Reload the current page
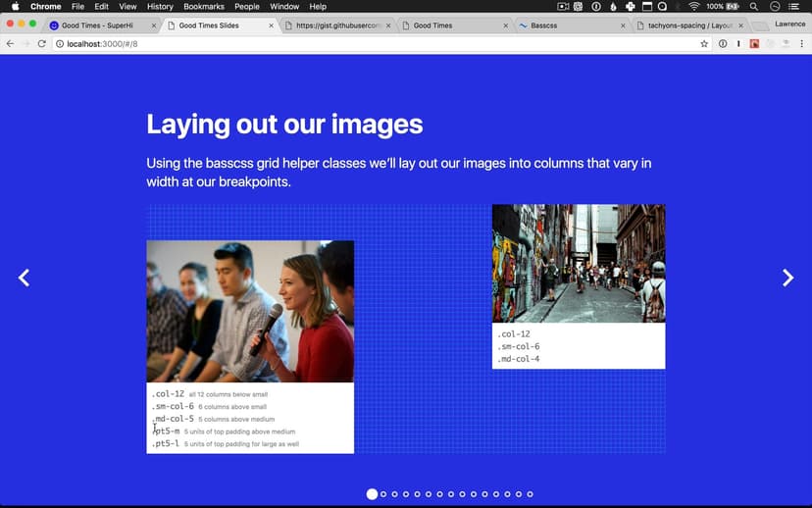This screenshot has height=508, width=812. pos(42,44)
